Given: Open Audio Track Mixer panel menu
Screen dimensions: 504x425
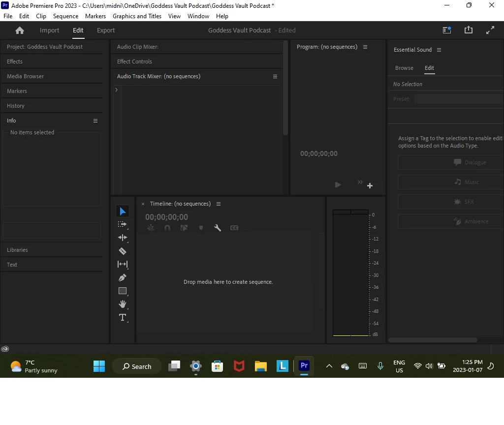Looking at the screenshot, I should tap(275, 76).
